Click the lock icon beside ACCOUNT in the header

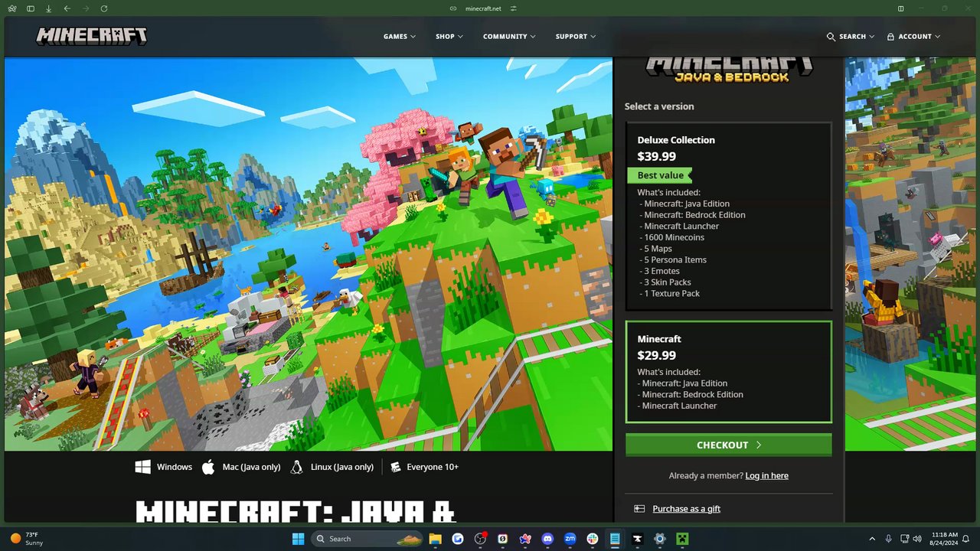[x=890, y=37]
